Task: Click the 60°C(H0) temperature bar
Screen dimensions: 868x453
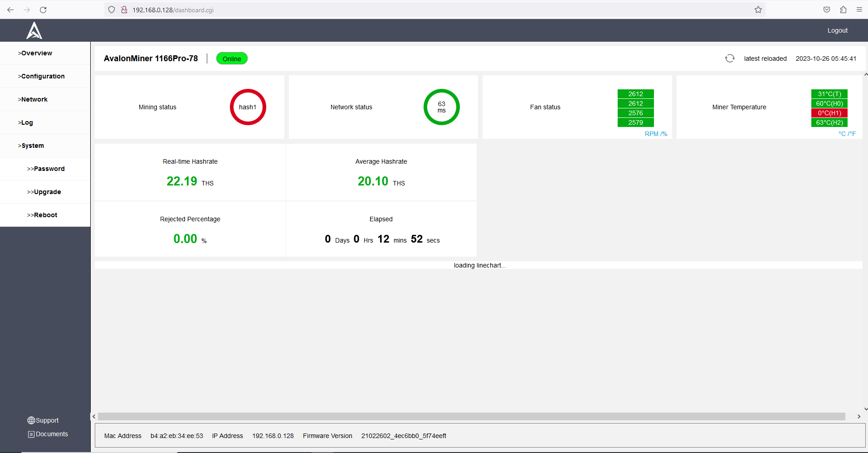Action: pyautogui.click(x=829, y=103)
